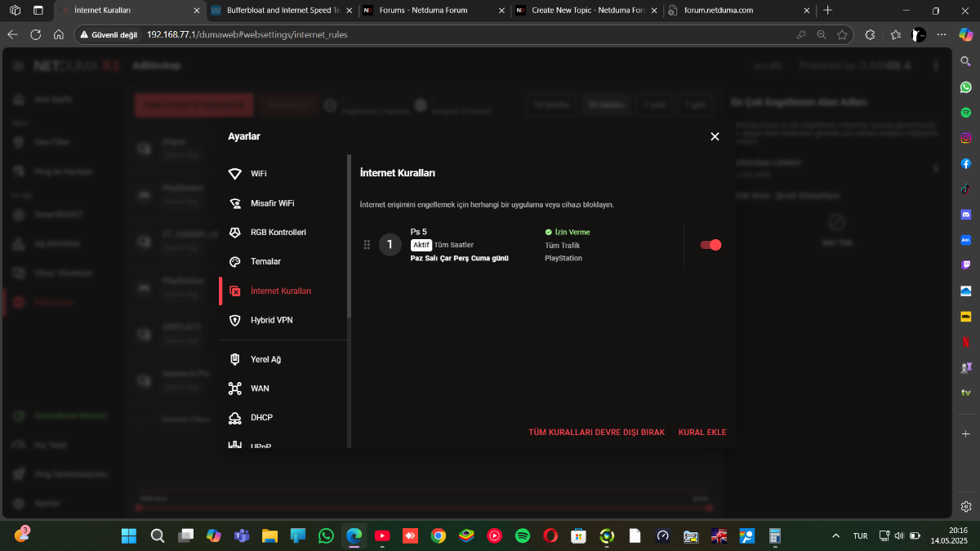Open WhatsApp in Edge sidebar

tap(966, 87)
